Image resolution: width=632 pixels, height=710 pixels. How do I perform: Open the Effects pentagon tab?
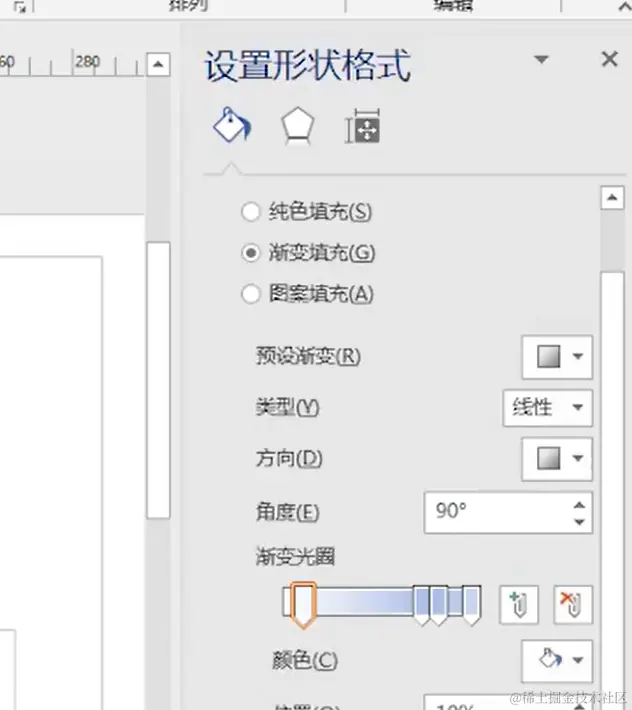[x=297, y=126]
